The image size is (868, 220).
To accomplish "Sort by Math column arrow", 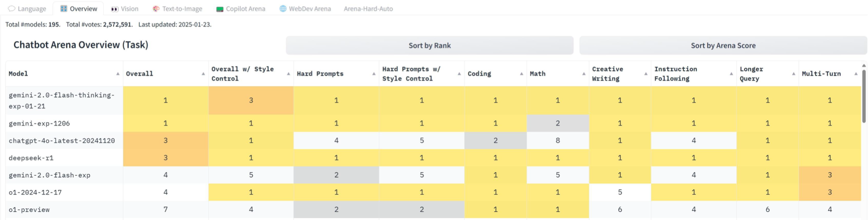I will point(583,74).
